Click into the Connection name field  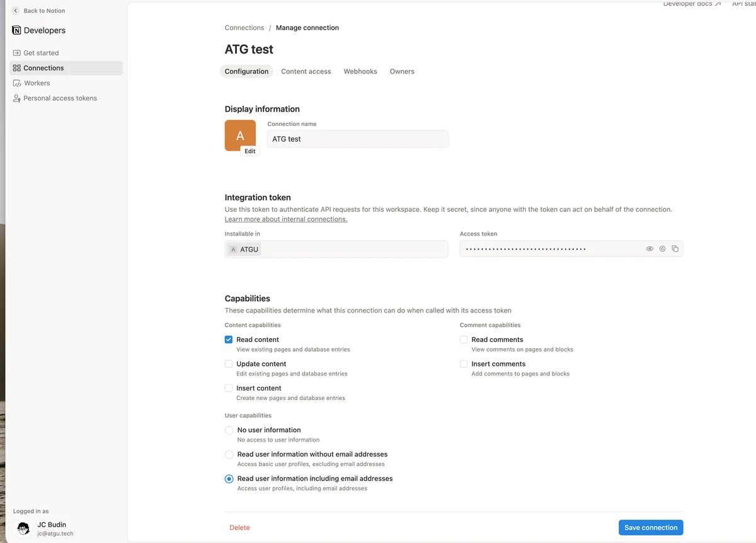pos(358,139)
